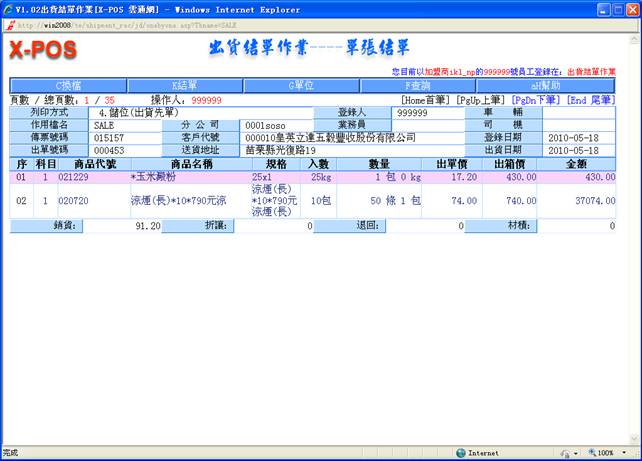Click the K結單 menu button

click(189, 86)
